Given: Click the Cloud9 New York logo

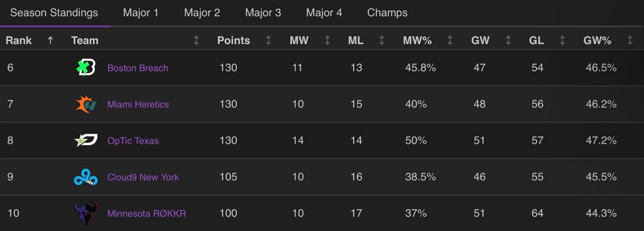Looking at the screenshot, I should point(85,177).
